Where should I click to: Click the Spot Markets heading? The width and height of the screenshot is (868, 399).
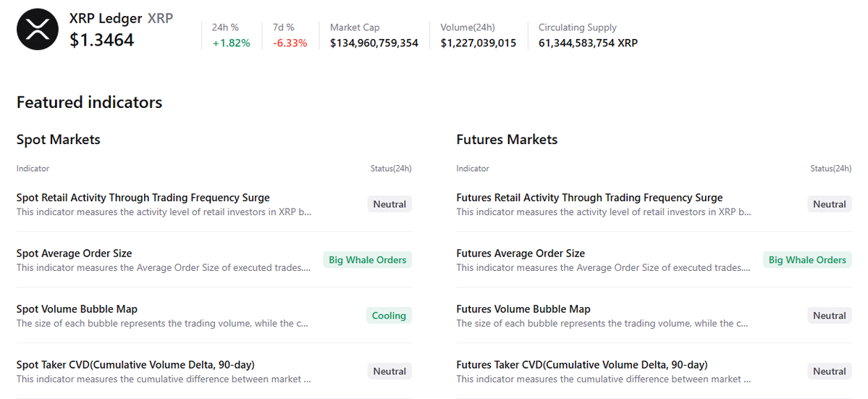coord(59,140)
